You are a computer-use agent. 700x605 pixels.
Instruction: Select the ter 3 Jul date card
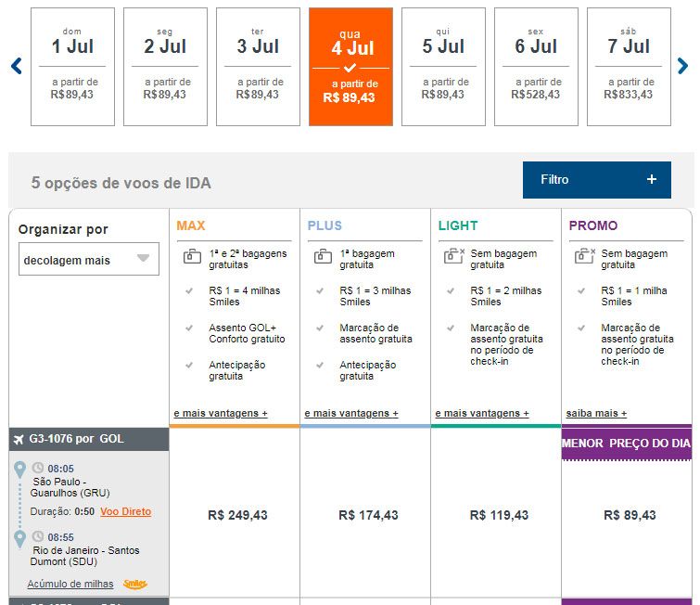(258, 67)
